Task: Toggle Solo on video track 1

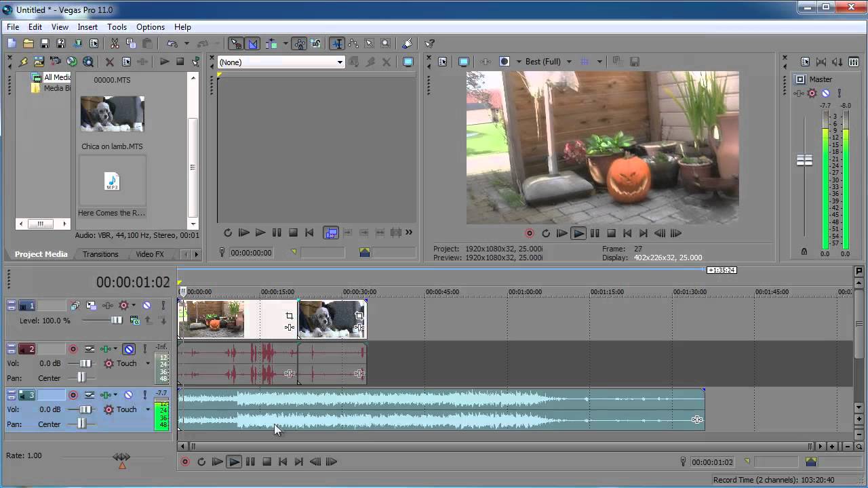Action: 163,306
